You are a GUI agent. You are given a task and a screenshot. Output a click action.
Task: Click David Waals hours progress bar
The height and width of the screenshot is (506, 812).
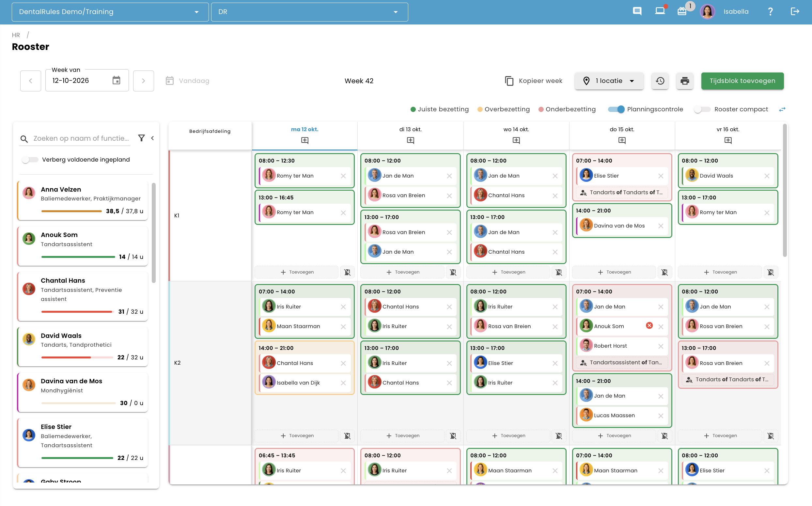pos(77,357)
